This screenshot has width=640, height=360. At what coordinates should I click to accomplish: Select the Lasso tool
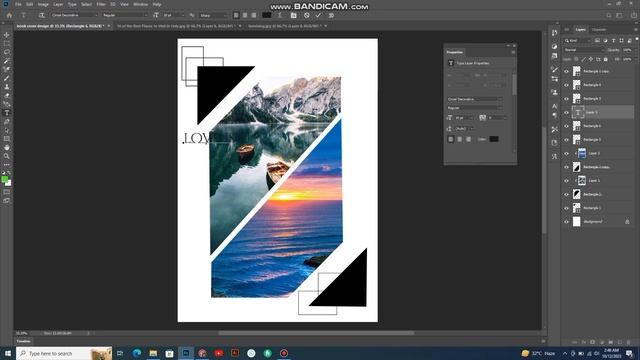(7, 52)
